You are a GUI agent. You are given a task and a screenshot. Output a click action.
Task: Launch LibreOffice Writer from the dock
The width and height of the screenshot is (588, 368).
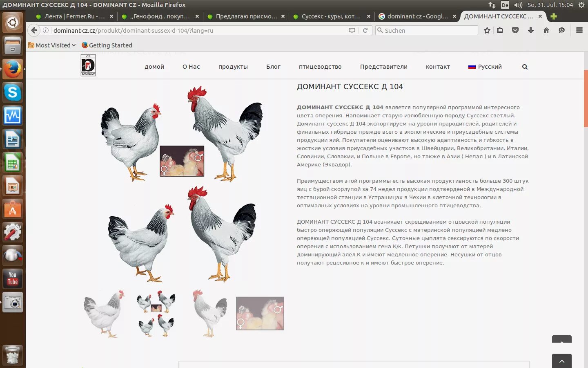pyautogui.click(x=13, y=139)
